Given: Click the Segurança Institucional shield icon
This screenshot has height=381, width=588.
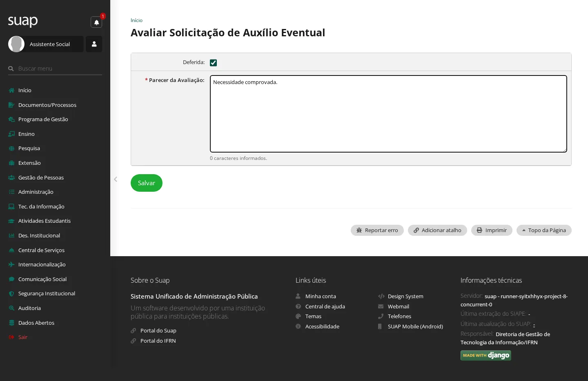Looking at the screenshot, I should point(11,294).
